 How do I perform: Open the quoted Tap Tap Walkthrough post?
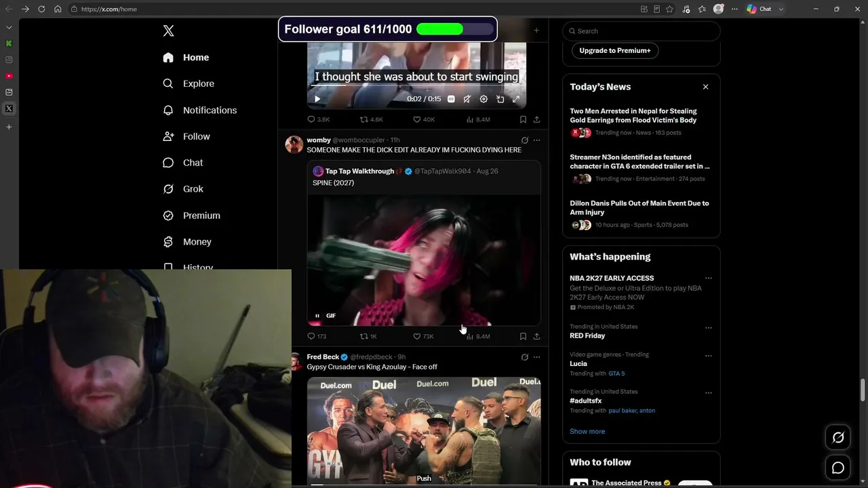pos(424,243)
